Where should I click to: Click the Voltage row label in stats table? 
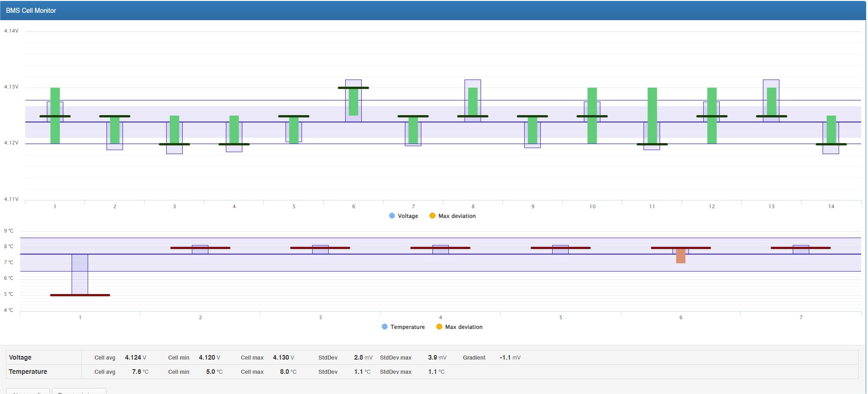point(20,358)
